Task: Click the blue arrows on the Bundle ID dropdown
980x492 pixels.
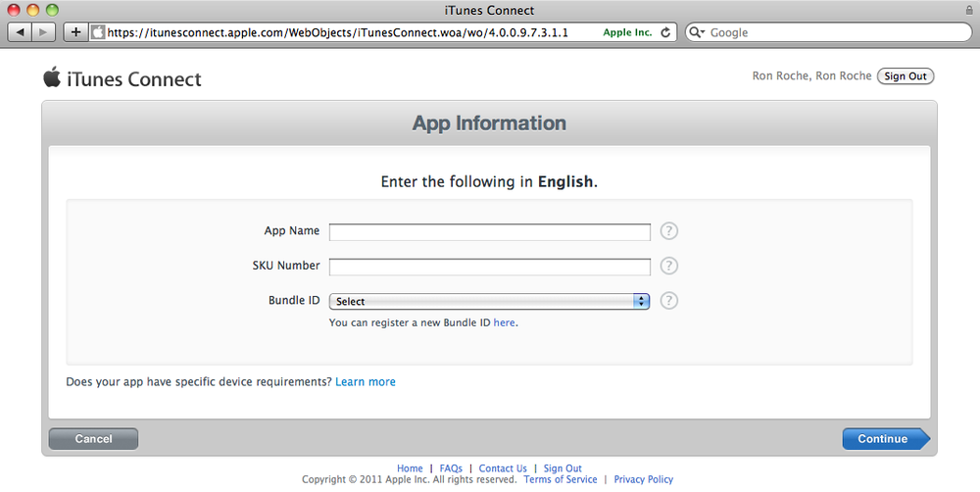Action: pos(641,301)
